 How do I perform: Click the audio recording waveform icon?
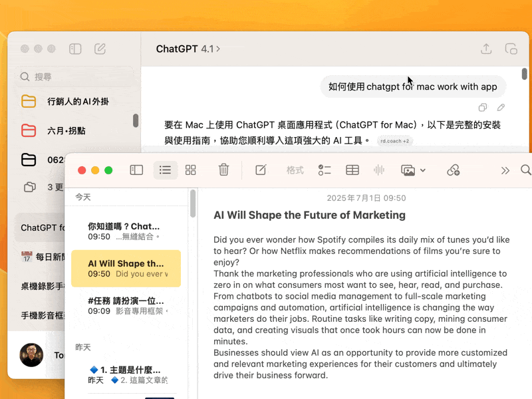click(379, 170)
